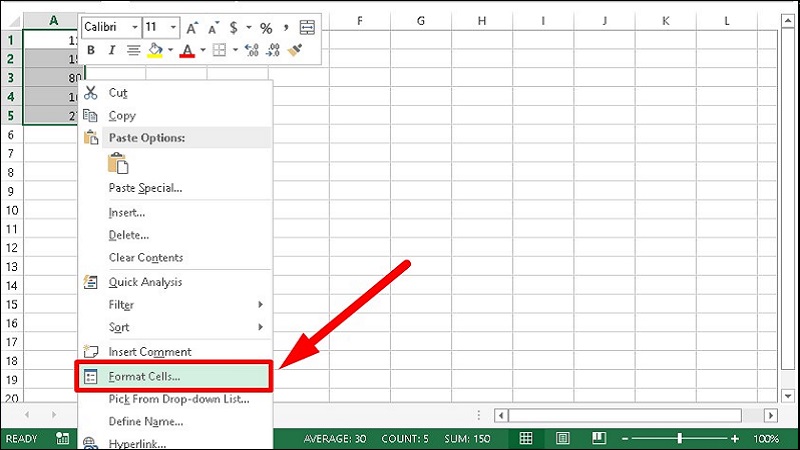
Task: Toggle Italic in the mini toolbar
Action: point(111,50)
